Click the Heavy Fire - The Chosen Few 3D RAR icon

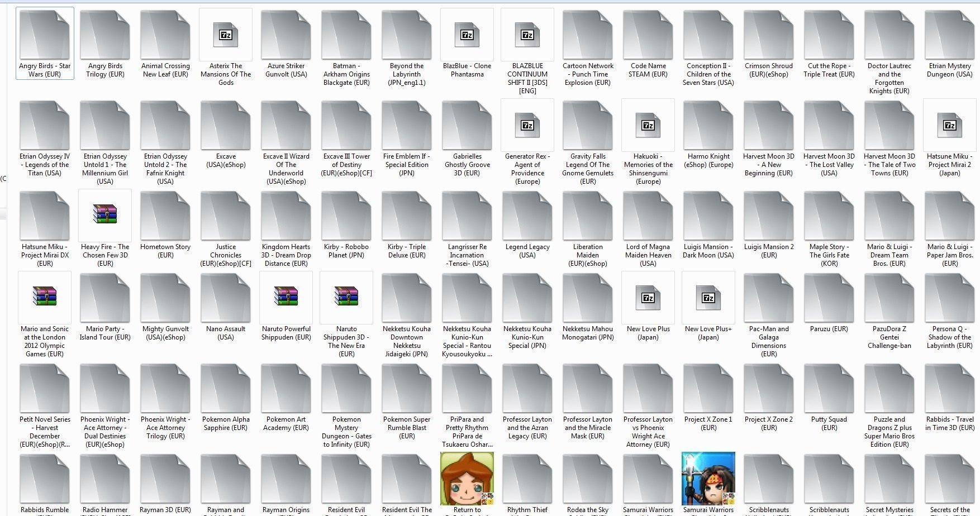click(x=105, y=216)
